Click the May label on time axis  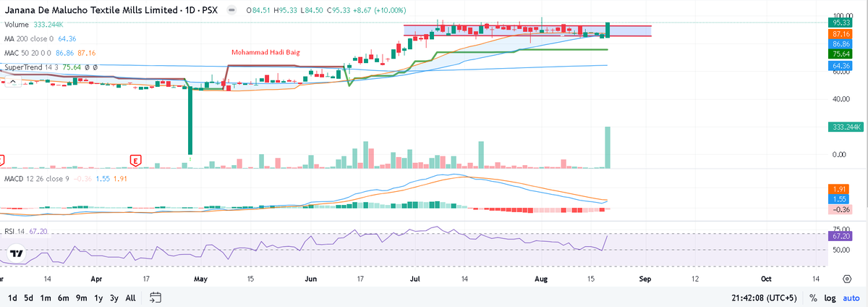[x=201, y=278]
